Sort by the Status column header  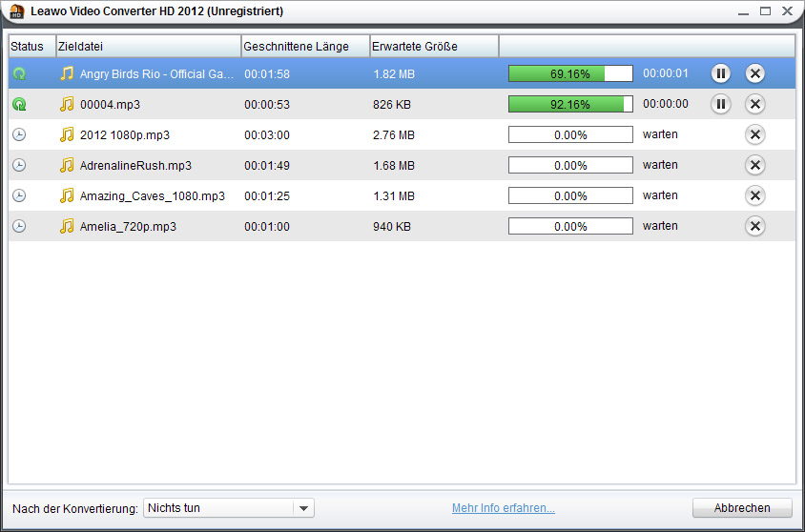tap(31, 46)
